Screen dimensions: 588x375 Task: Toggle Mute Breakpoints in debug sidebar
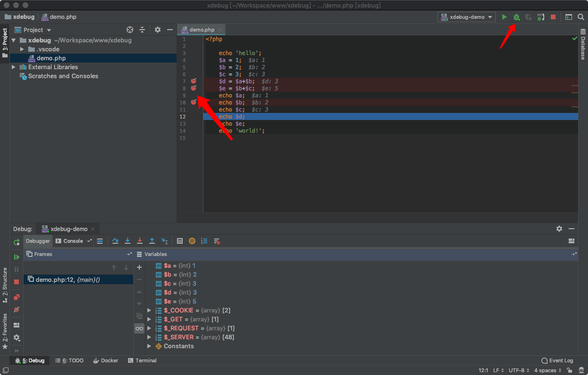[16, 310]
